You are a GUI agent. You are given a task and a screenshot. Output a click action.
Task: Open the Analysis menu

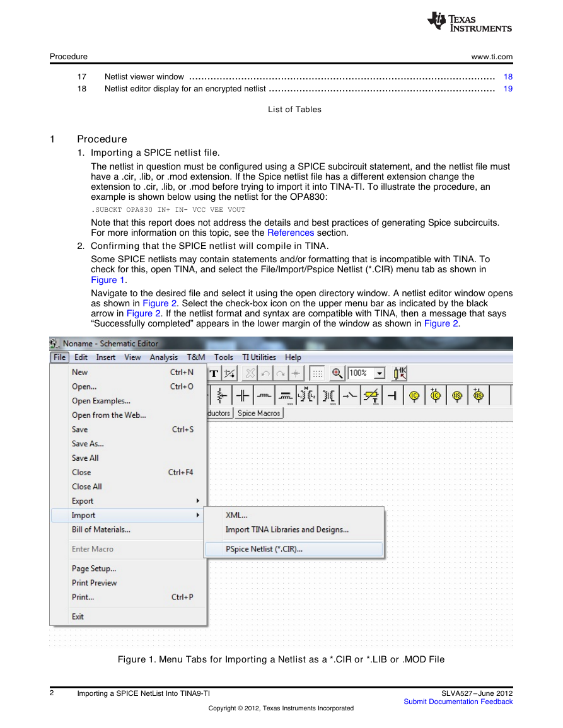pyautogui.click(x=164, y=357)
